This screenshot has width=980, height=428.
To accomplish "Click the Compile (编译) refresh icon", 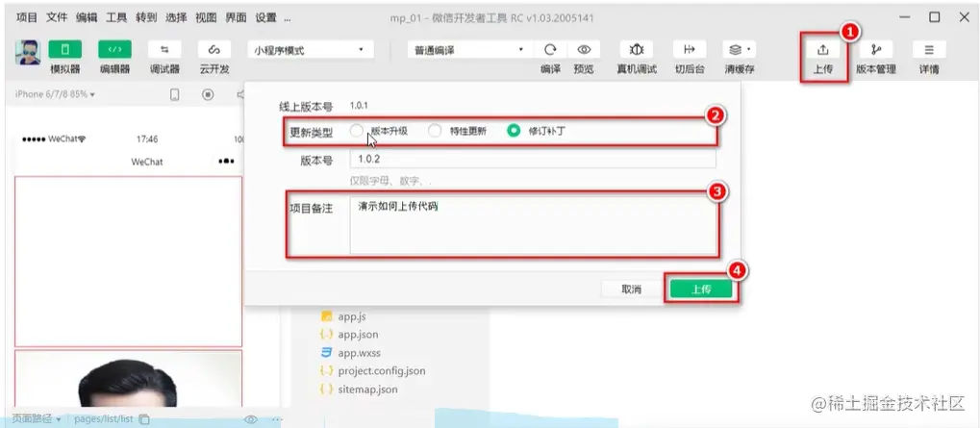I will (550, 49).
